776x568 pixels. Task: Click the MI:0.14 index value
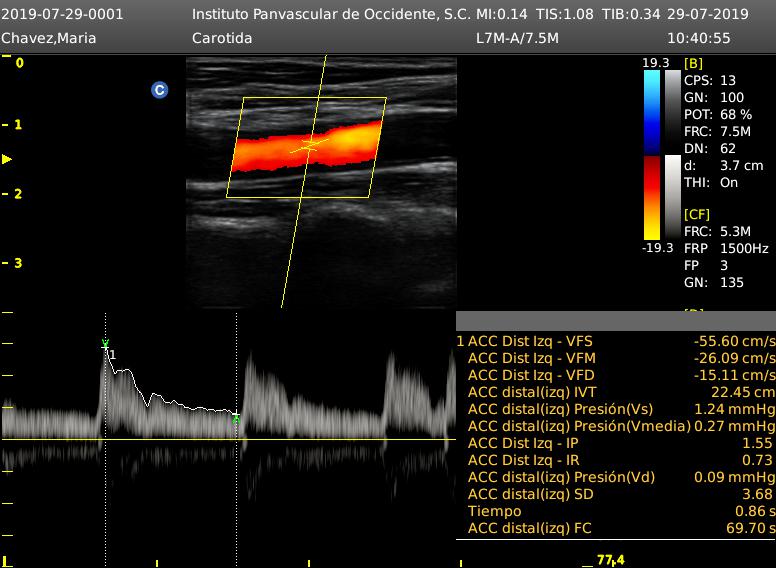pos(501,14)
